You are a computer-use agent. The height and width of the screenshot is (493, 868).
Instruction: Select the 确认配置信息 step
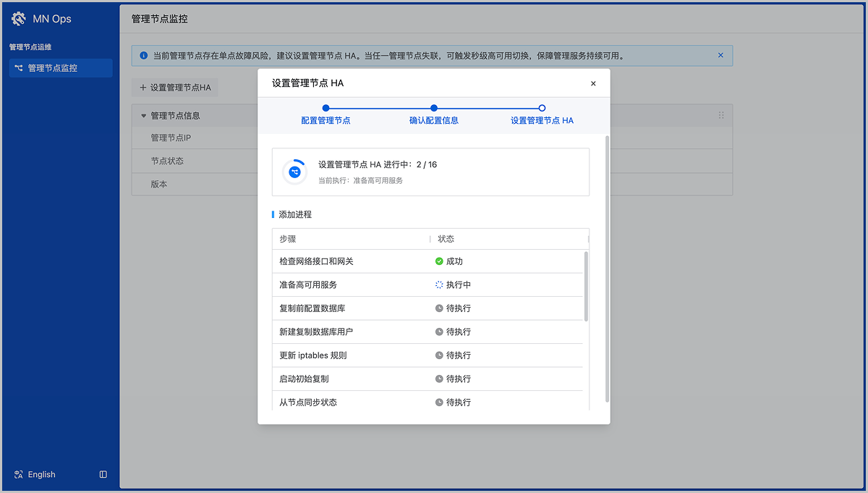[434, 120]
